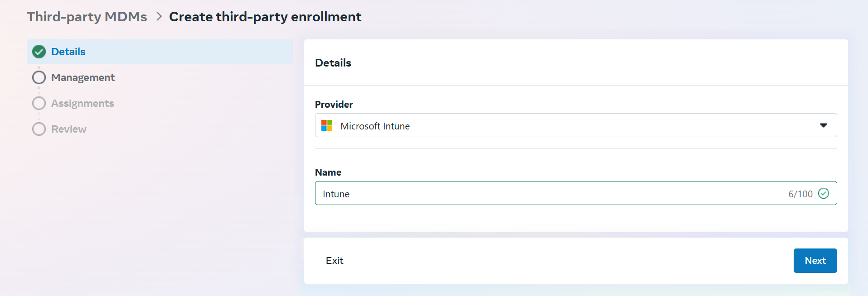The height and width of the screenshot is (296, 868).
Task: Go to the Assignments step
Action: (x=82, y=103)
